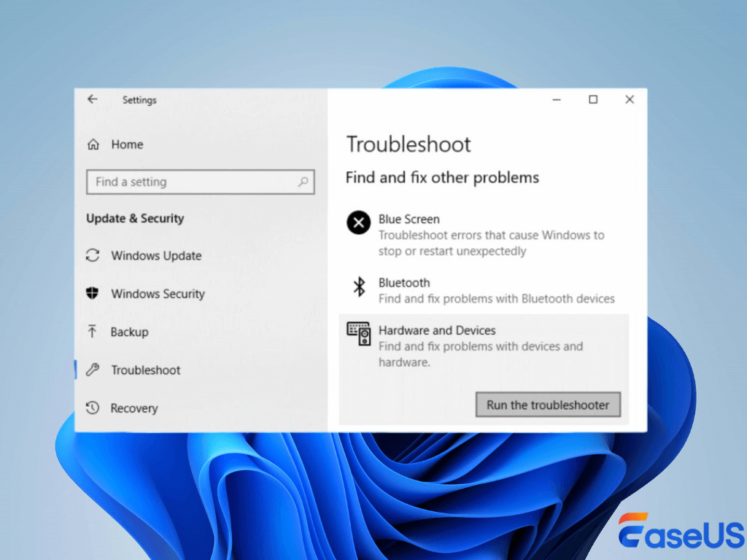This screenshot has width=747, height=560.
Task: Click 'Troubleshoot errors that cause Windows' description
Action: click(491, 243)
